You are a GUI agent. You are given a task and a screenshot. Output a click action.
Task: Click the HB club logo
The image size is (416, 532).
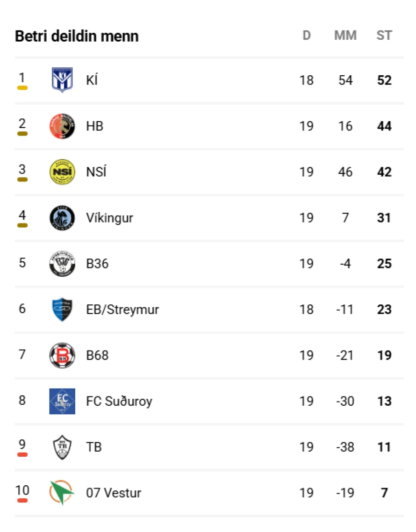coord(62,126)
